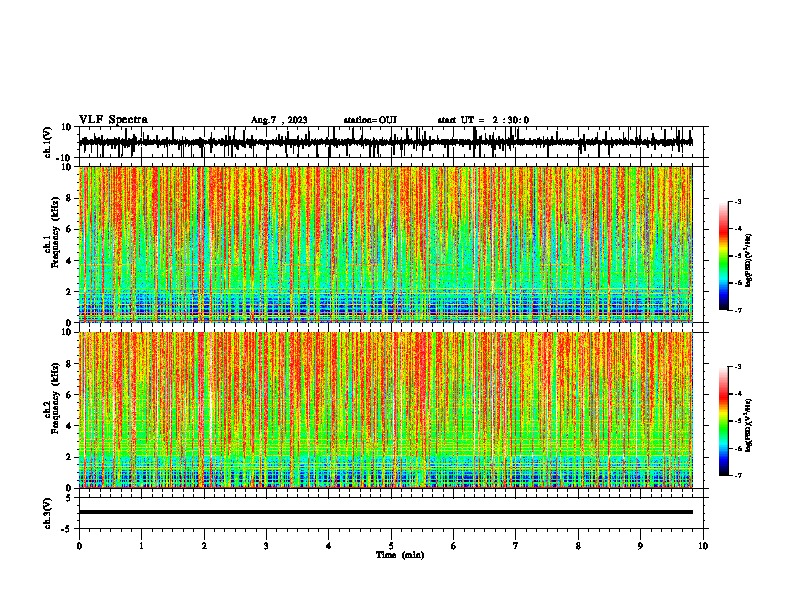Click the "start UT = 2 :30: 0" text
Image resolution: width=792 pixels, height=612 pixels.
[483, 120]
